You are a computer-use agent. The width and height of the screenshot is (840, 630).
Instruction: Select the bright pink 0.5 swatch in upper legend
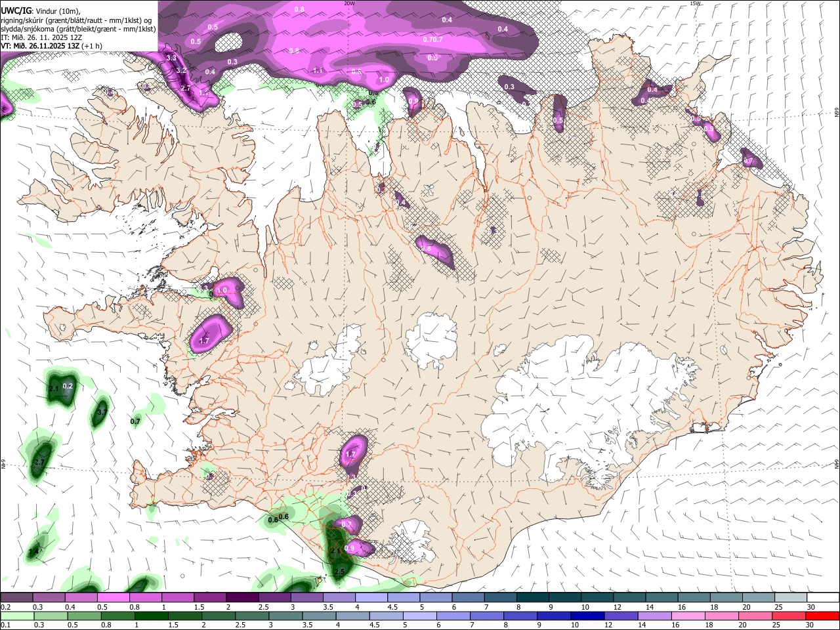click(113, 597)
